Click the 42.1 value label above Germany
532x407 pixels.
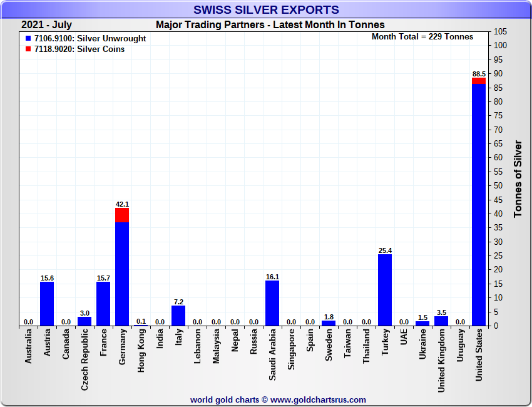pos(122,204)
